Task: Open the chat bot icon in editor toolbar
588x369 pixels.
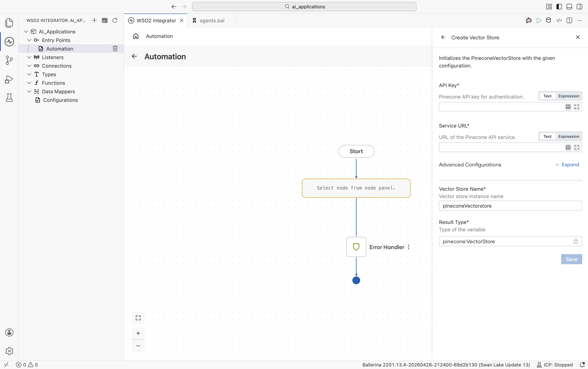Action: [529, 20]
